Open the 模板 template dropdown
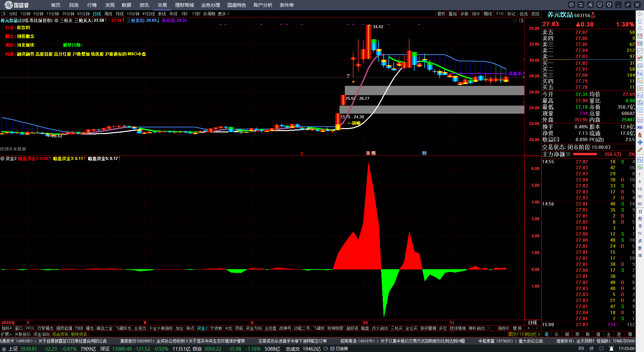 coord(517,328)
